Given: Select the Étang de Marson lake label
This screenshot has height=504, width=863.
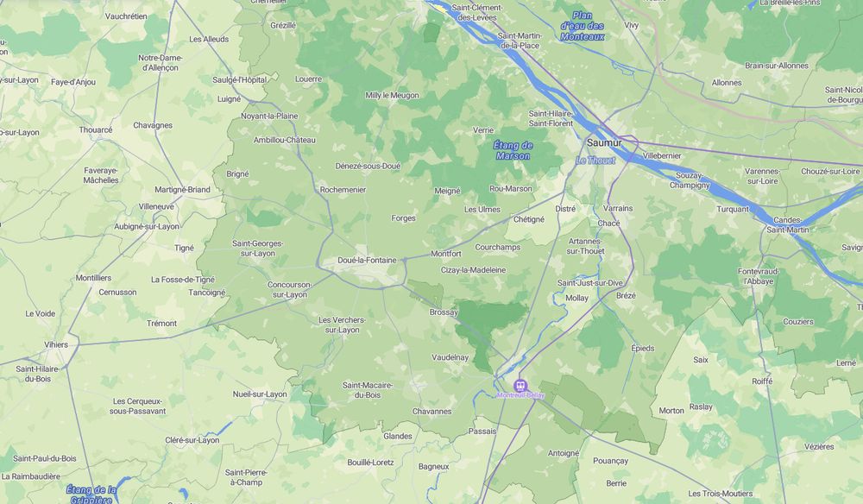Looking at the screenshot, I should [513, 150].
